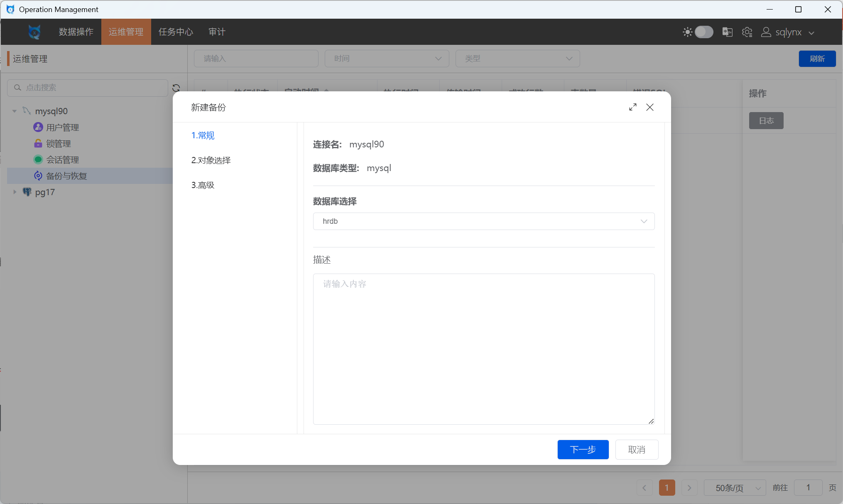The width and height of the screenshot is (843, 504).
Task: Open the 任务中心 menu
Action: coord(176,32)
